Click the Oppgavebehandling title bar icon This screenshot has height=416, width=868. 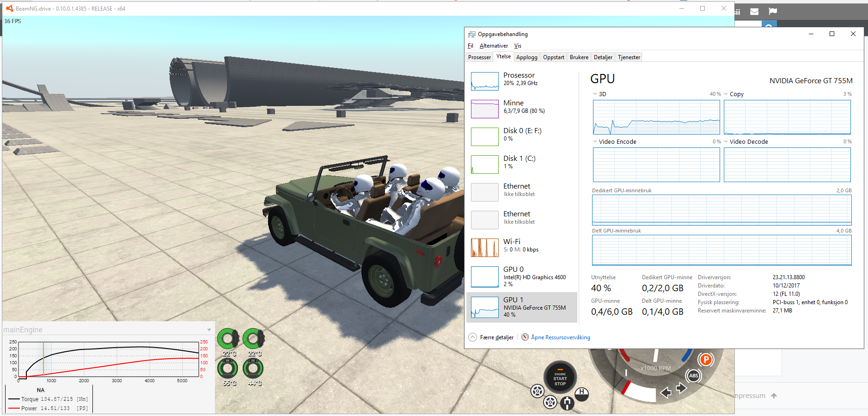click(x=471, y=34)
